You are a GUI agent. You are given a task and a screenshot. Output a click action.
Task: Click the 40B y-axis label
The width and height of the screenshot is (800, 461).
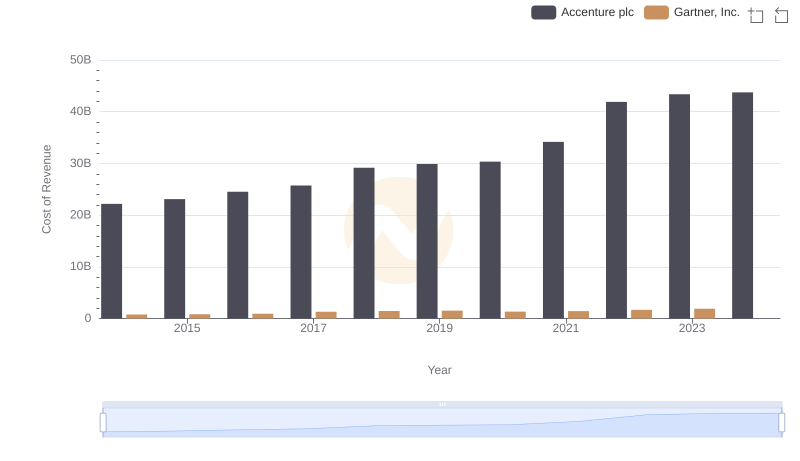click(81, 111)
